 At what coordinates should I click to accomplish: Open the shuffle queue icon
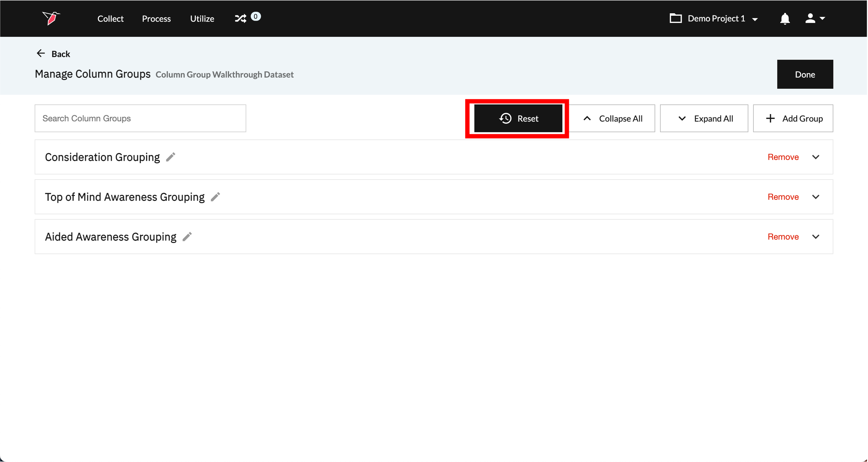[x=241, y=18]
